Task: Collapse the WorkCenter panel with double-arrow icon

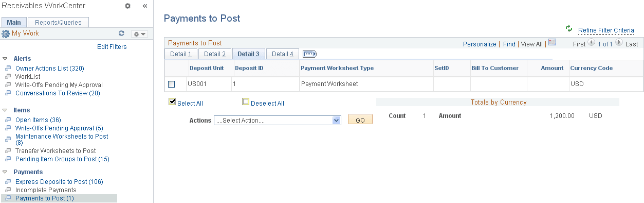Action: pos(145,6)
